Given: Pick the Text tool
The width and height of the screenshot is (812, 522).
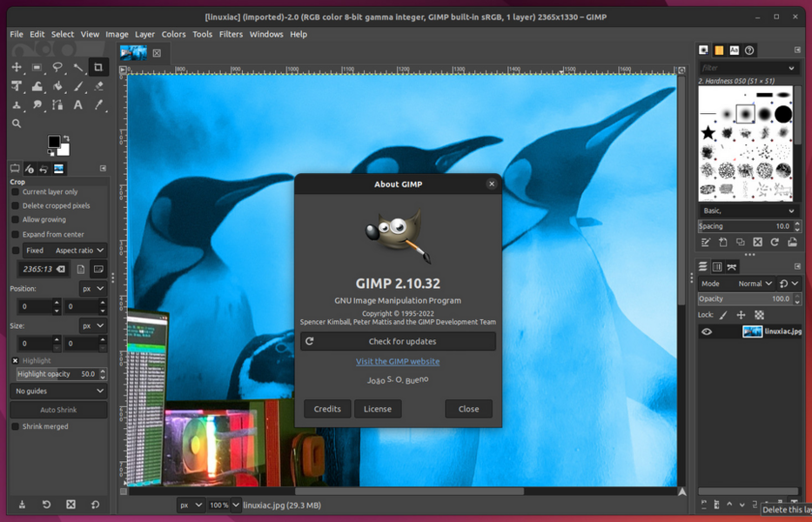Looking at the screenshot, I should pyautogui.click(x=77, y=105).
